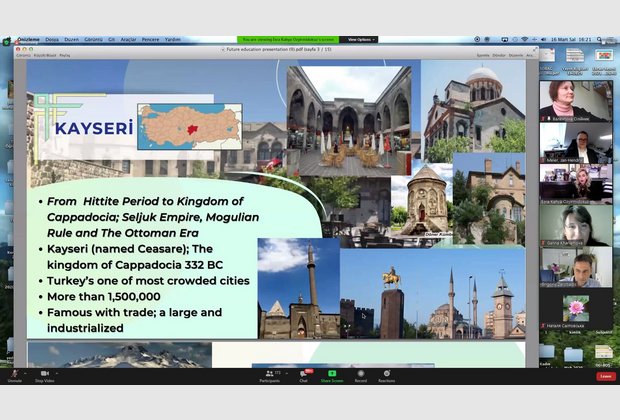This screenshot has height=420, width=620.
Task: Click 'From Hittite Period to Kingdom of'
Action: (145, 201)
